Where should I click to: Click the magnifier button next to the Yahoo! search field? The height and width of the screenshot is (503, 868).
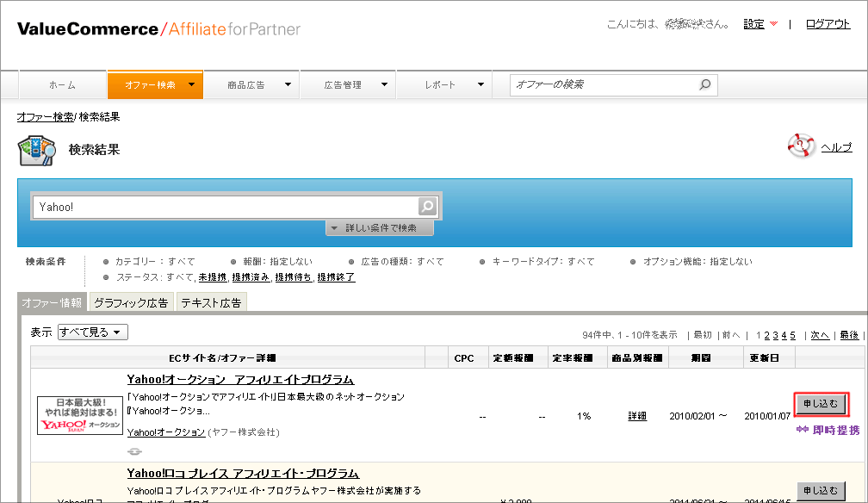click(427, 207)
